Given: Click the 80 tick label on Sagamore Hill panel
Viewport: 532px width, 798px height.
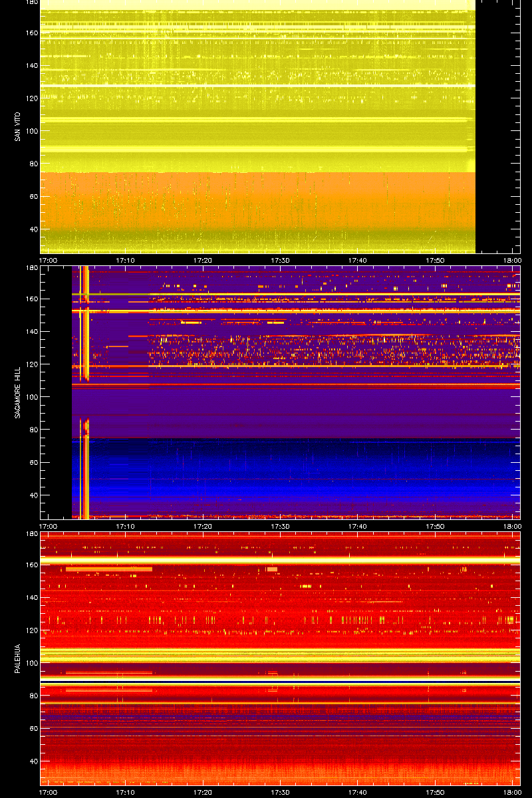Looking at the screenshot, I should (34, 430).
